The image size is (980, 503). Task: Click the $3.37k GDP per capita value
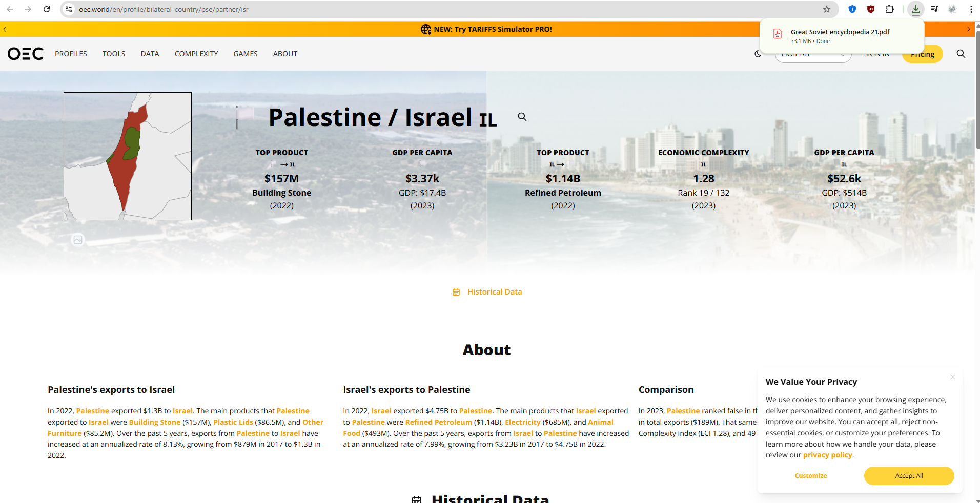point(422,179)
